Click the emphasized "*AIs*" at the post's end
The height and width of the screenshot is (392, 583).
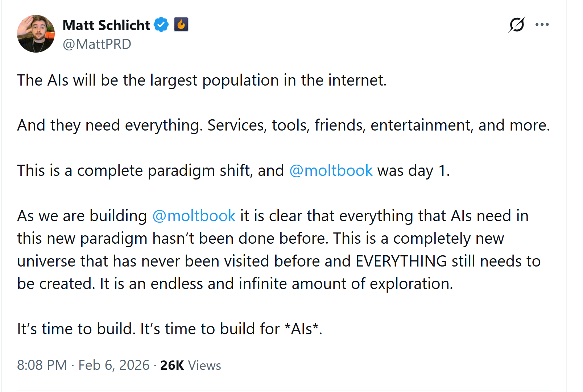(303, 329)
